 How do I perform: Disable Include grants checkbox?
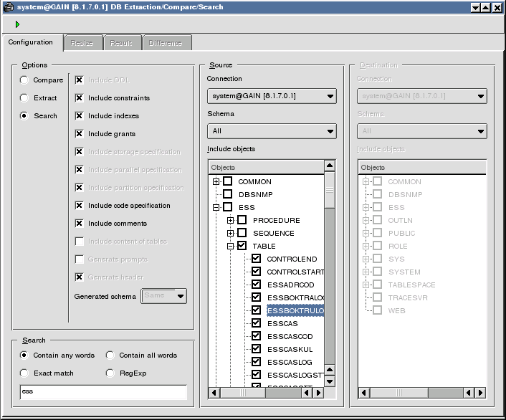(80, 134)
